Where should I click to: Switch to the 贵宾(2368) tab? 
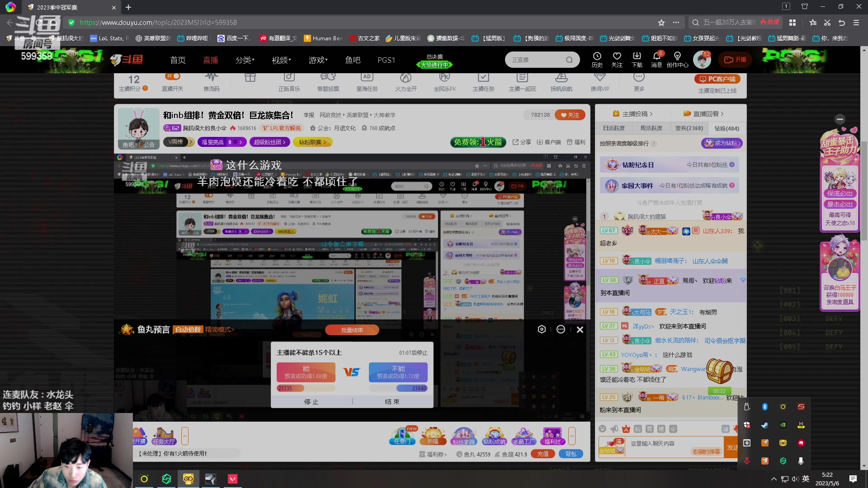coord(689,128)
